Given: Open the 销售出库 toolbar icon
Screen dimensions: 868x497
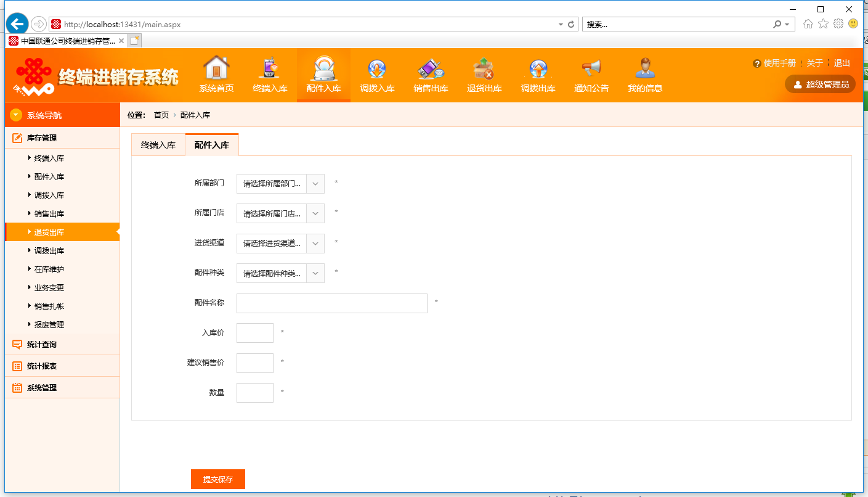Looking at the screenshot, I should click(431, 68).
